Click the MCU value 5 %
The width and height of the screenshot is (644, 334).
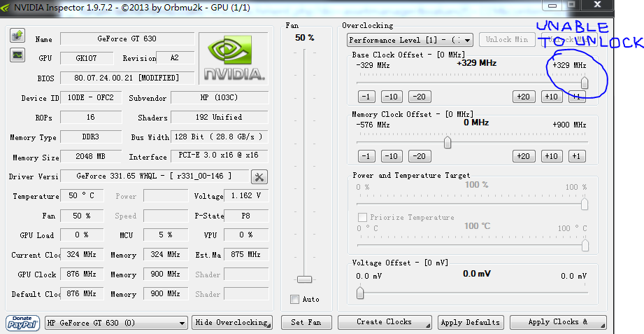166,235
